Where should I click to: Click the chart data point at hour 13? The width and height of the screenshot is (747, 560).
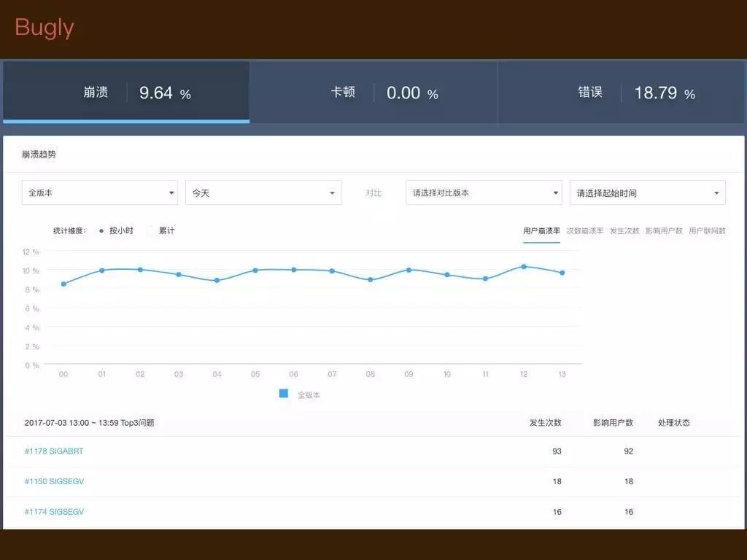(x=562, y=273)
